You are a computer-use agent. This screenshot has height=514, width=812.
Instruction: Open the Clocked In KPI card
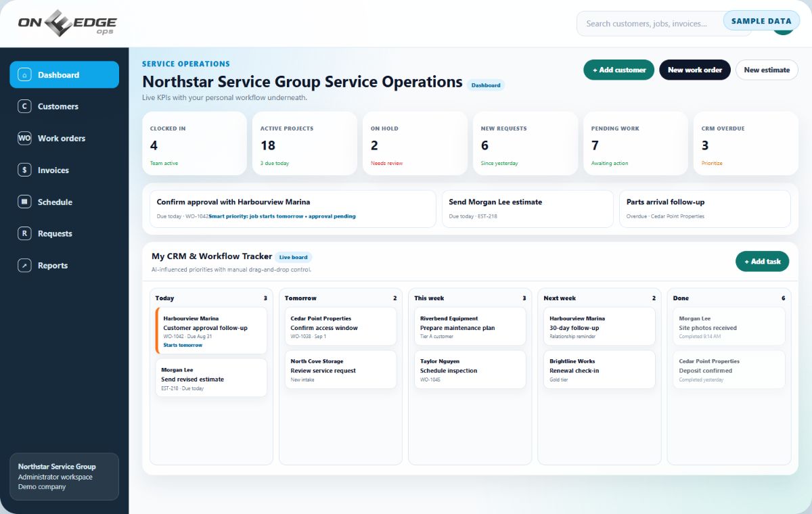coord(194,143)
